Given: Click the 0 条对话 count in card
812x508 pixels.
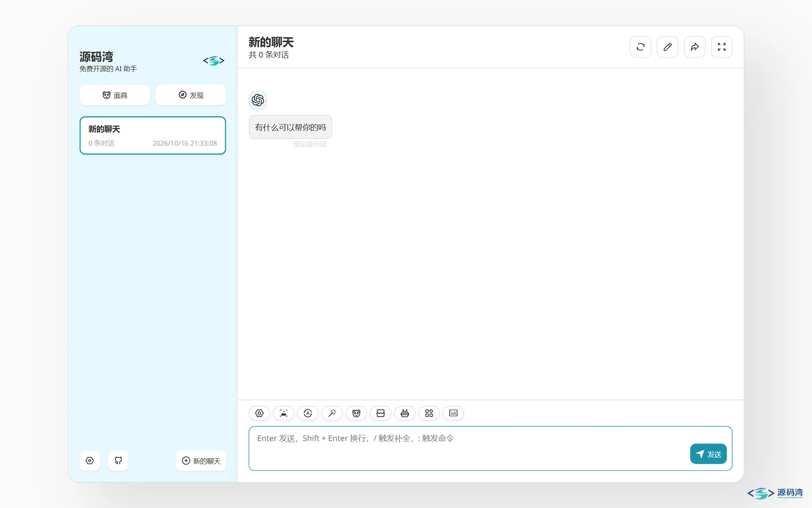Looking at the screenshot, I should (x=101, y=143).
